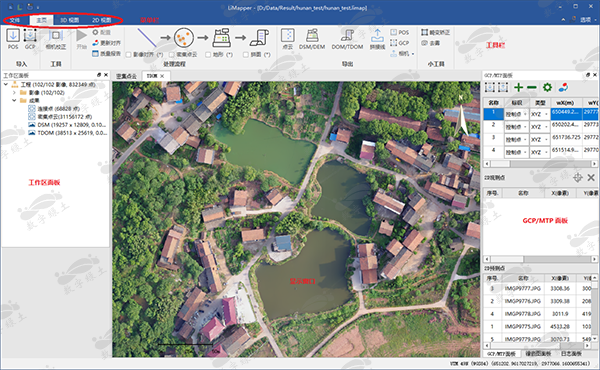Collapse the results folder in workspace tree
Viewport: 600px width, 370px height.
[14, 100]
